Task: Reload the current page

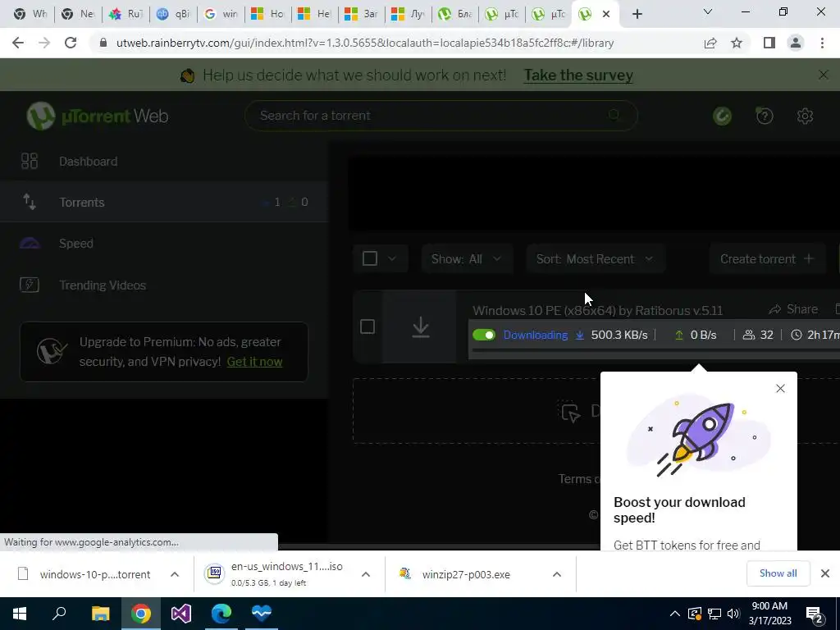Action: point(71,43)
